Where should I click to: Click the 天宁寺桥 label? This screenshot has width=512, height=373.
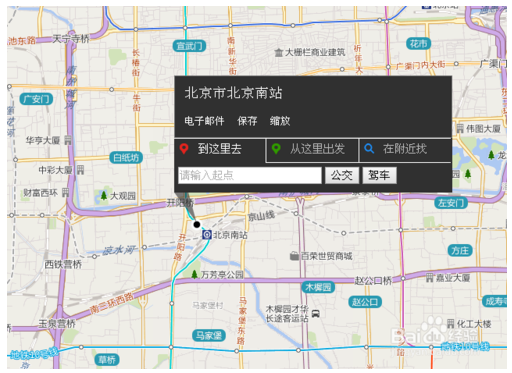(71, 39)
